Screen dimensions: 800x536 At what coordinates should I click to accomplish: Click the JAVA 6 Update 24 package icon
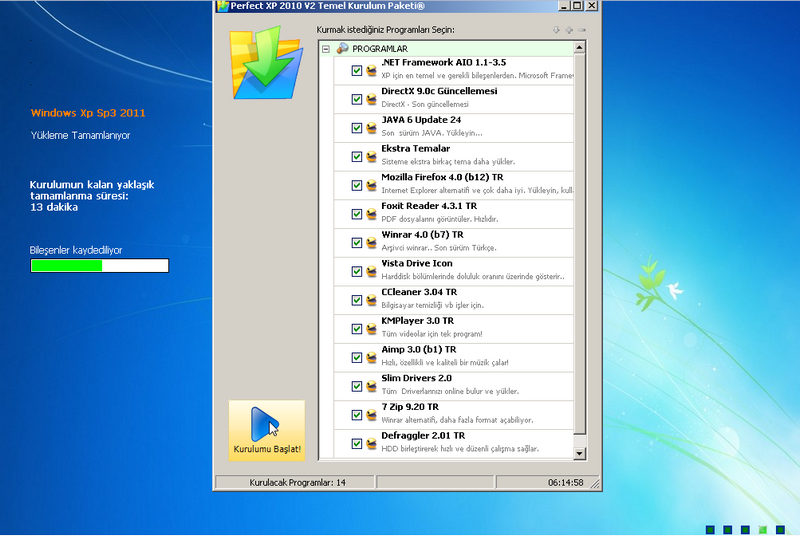click(371, 128)
